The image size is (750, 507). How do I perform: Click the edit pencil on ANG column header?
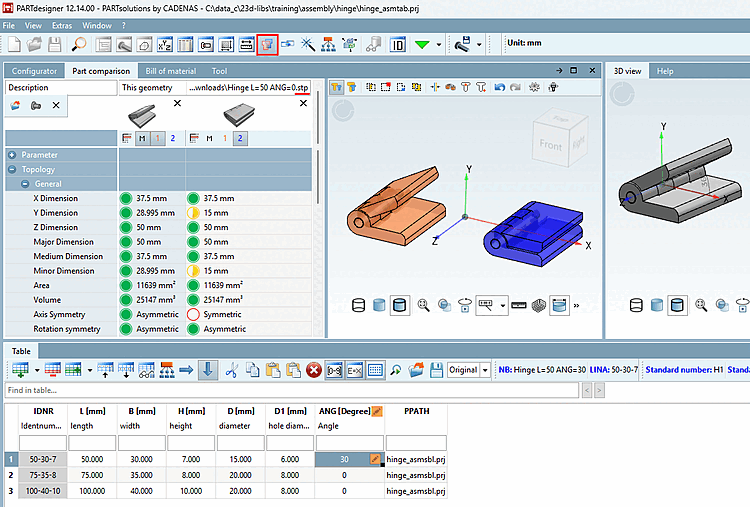[x=377, y=411]
